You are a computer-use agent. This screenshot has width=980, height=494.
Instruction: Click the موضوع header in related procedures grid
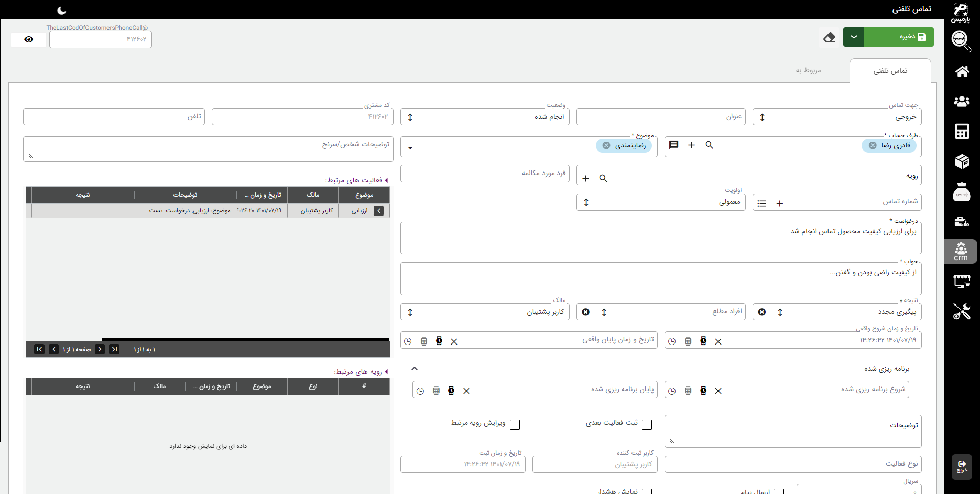262,386
